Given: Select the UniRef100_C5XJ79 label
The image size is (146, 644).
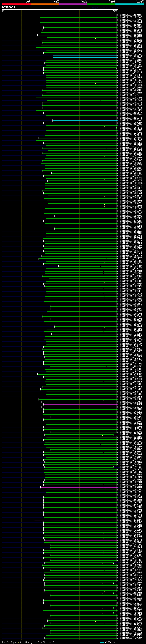Looking at the screenshot, I should click(131, 311).
